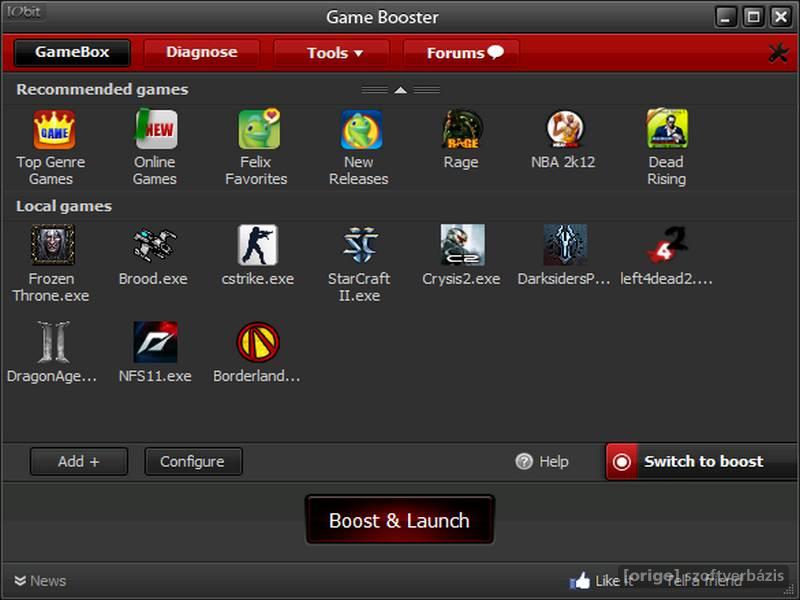Click the Local games heading
This screenshot has height=600, width=800.
point(64,206)
